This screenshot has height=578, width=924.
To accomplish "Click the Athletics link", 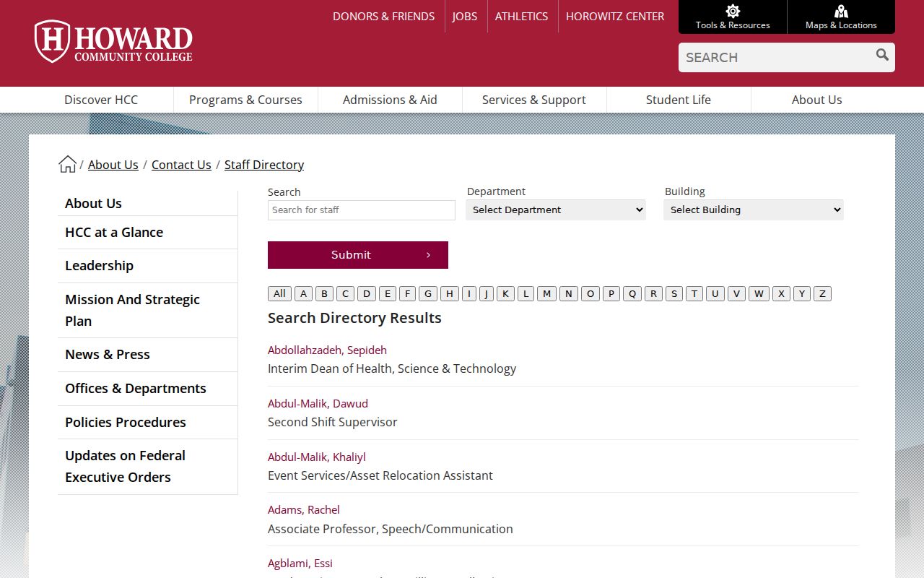I will point(521,16).
